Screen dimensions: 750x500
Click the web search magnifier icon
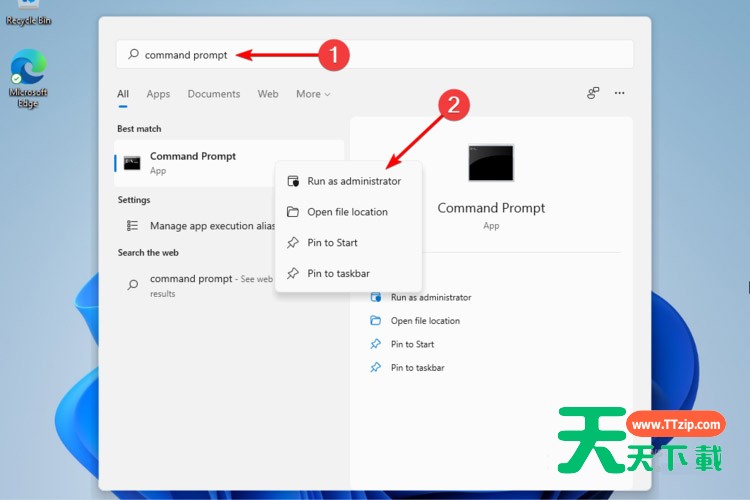[132, 285]
